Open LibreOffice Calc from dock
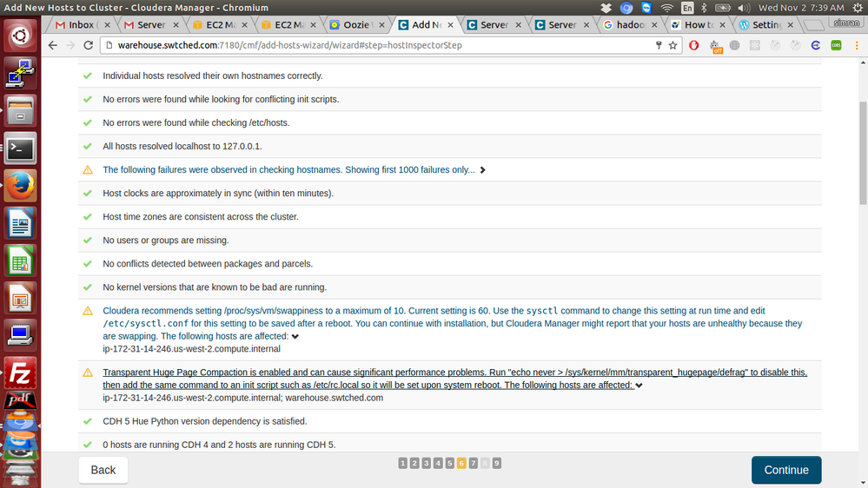Image resolution: width=868 pixels, height=488 pixels. coord(20,261)
